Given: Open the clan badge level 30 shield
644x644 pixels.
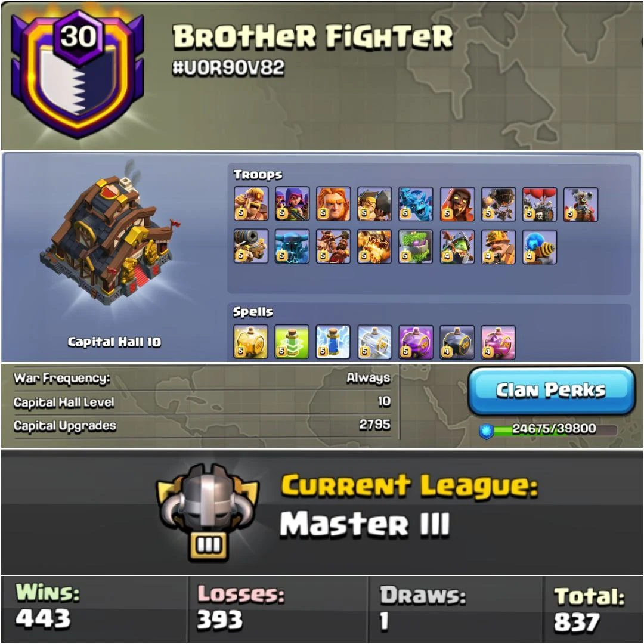Looking at the screenshot, I should (78, 73).
